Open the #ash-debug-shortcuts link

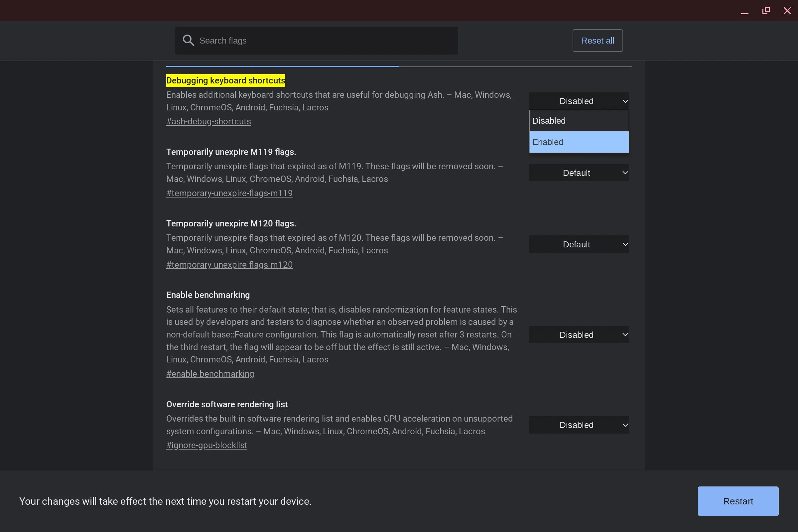(208, 121)
